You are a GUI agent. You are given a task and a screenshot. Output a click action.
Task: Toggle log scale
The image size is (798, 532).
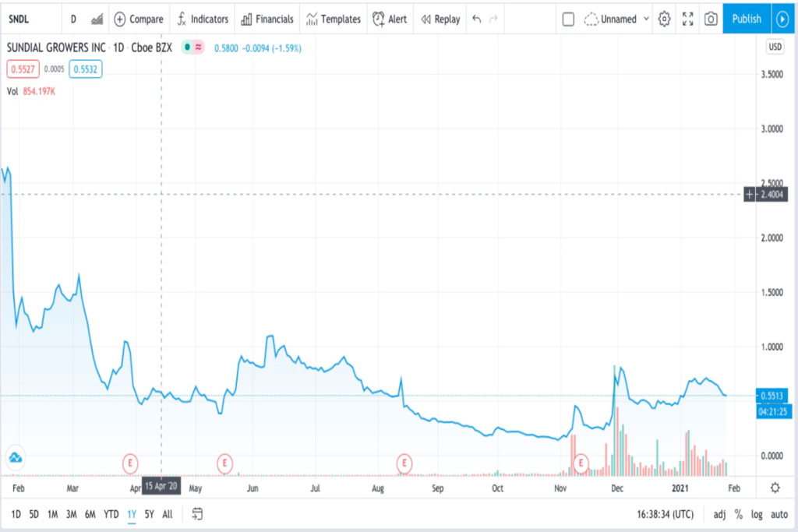tap(757, 514)
